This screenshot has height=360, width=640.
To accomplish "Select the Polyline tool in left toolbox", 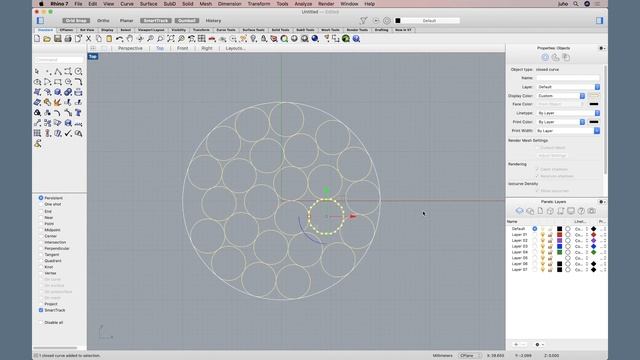I will [58, 71].
